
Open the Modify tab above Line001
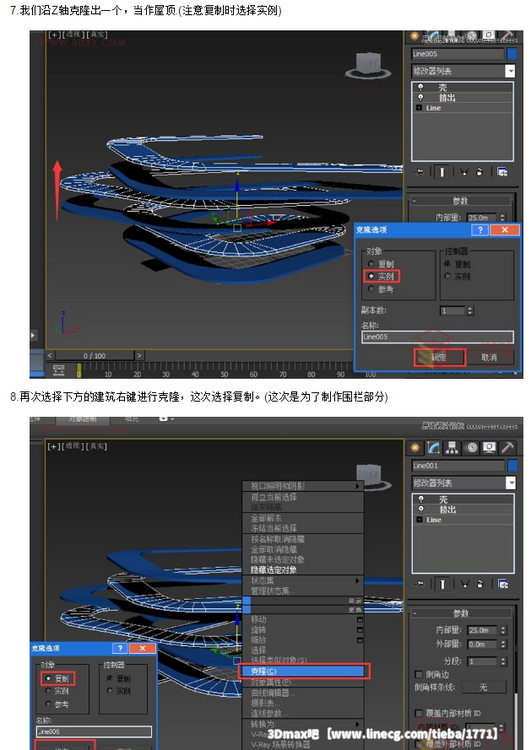click(434, 447)
